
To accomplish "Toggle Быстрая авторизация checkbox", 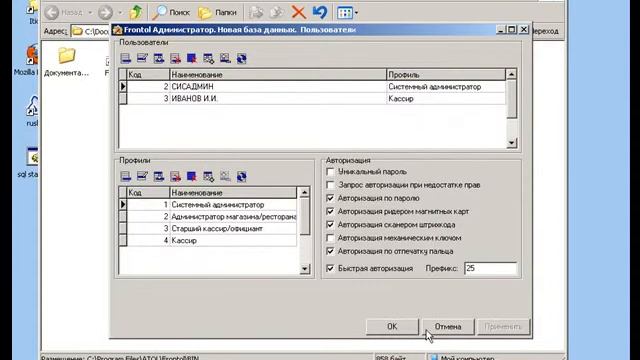I will pyautogui.click(x=330, y=269).
